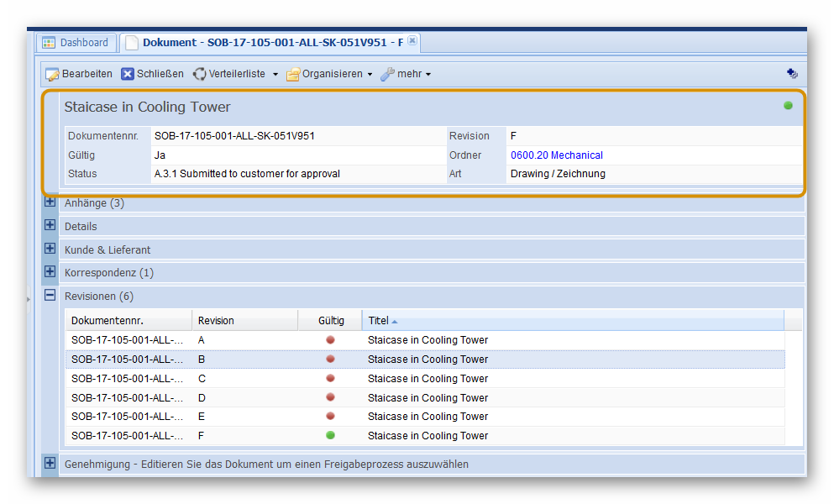Open the 0600.20 Mechanical folder link
The height and width of the screenshot is (504, 834).
(x=556, y=155)
